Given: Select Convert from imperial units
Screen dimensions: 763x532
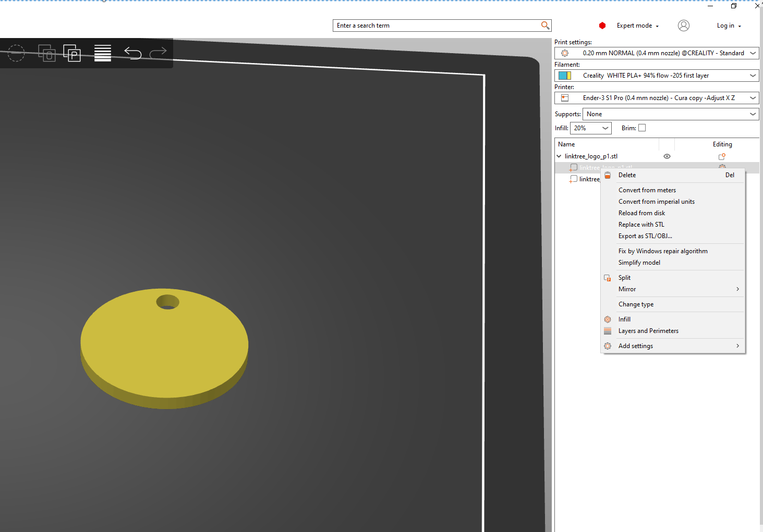Looking at the screenshot, I should point(673,202).
